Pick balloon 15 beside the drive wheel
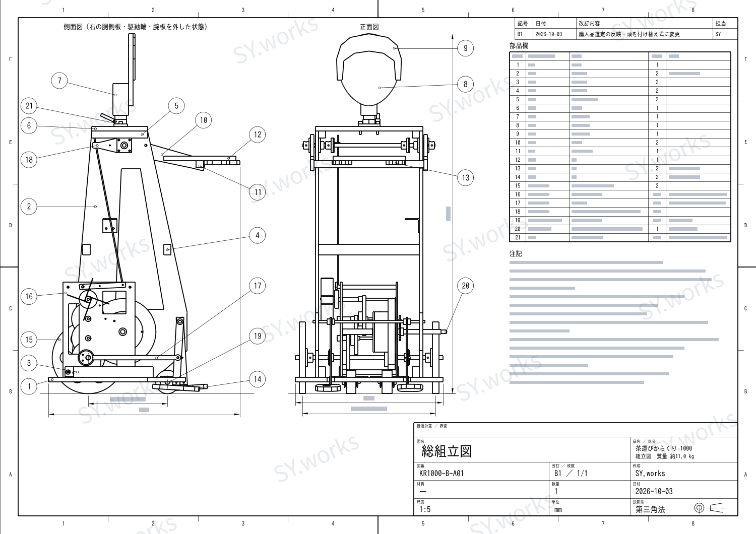The height and width of the screenshot is (534, 756). tap(29, 340)
